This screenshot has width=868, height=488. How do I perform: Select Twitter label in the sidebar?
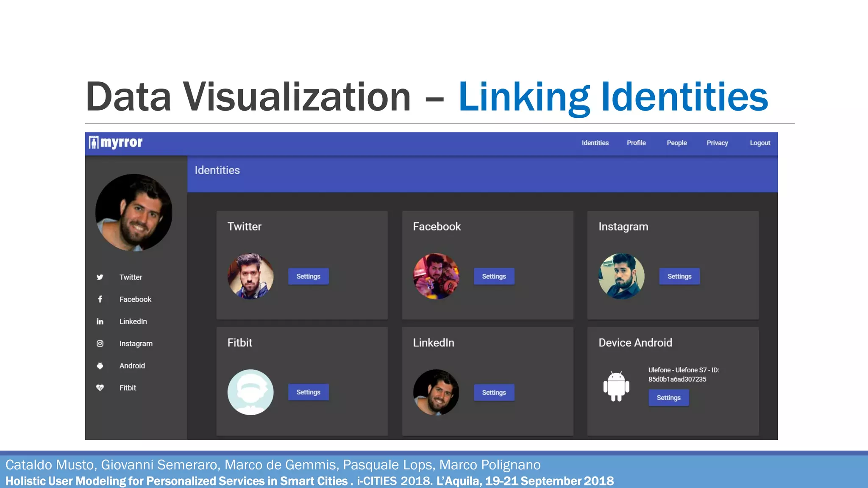(x=131, y=277)
